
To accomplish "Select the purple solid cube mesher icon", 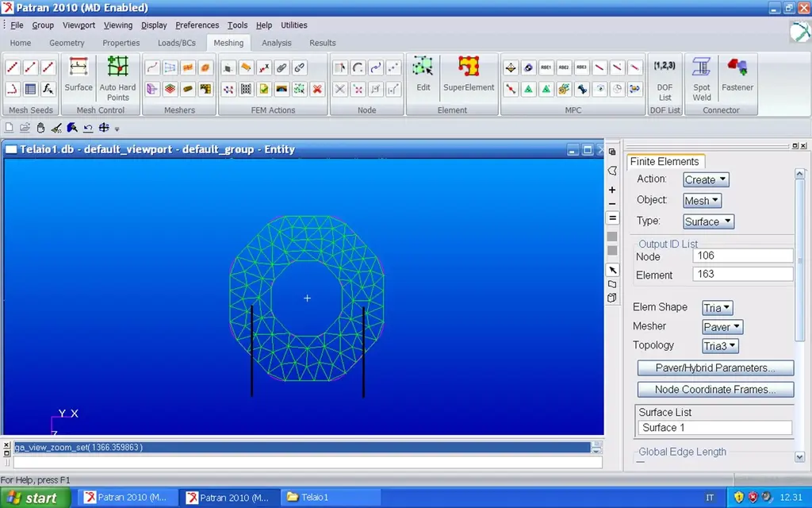I will (x=151, y=89).
